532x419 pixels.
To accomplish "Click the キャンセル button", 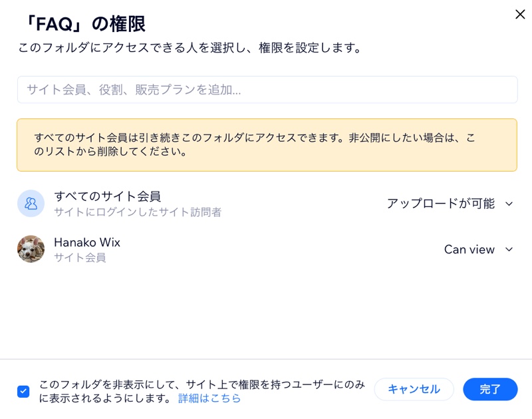I will (414, 389).
